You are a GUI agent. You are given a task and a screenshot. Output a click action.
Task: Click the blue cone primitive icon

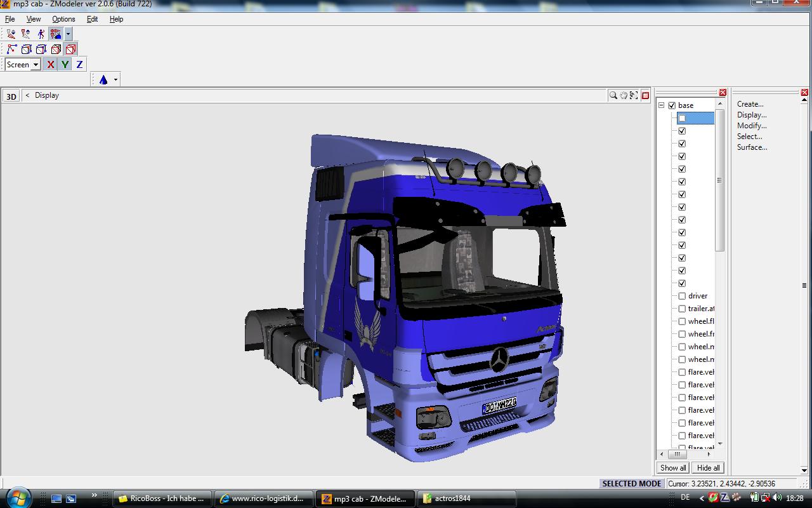tap(103, 79)
